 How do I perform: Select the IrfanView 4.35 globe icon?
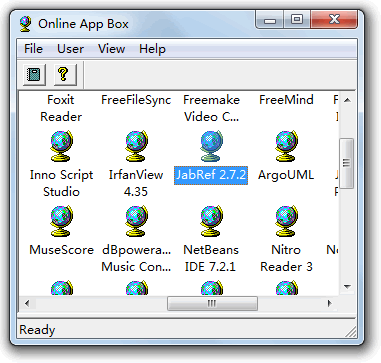coord(136,146)
